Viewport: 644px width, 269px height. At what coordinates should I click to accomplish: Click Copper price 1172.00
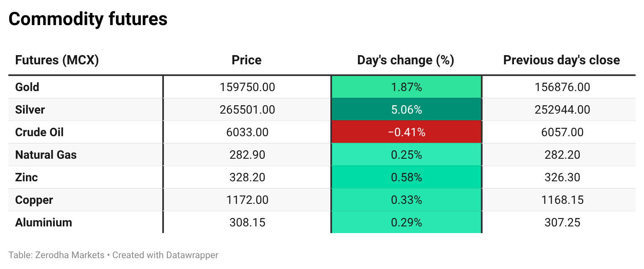pos(247,200)
